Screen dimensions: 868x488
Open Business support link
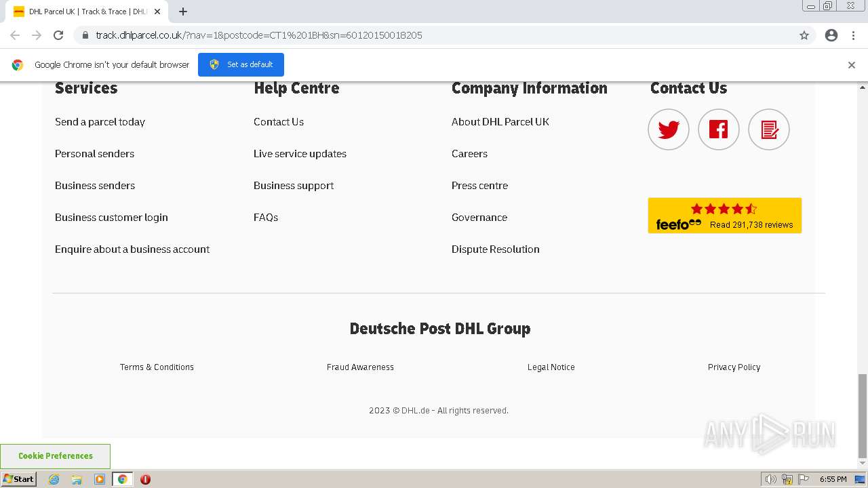coord(294,186)
